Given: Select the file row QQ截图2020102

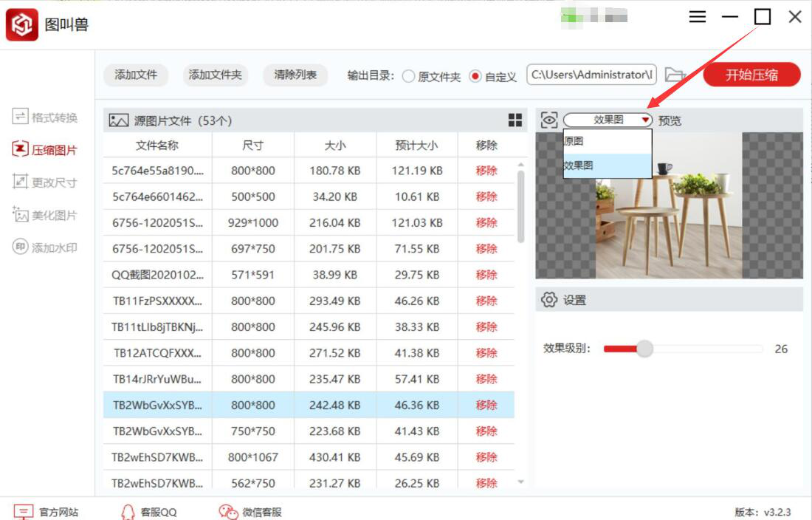Looking at the screenshot, I should [309, 275].
